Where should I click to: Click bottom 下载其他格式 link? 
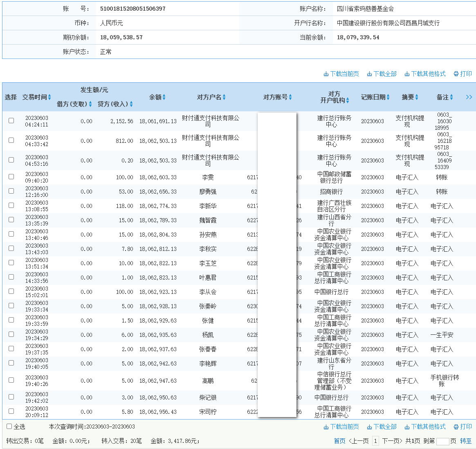coord(425,427)
